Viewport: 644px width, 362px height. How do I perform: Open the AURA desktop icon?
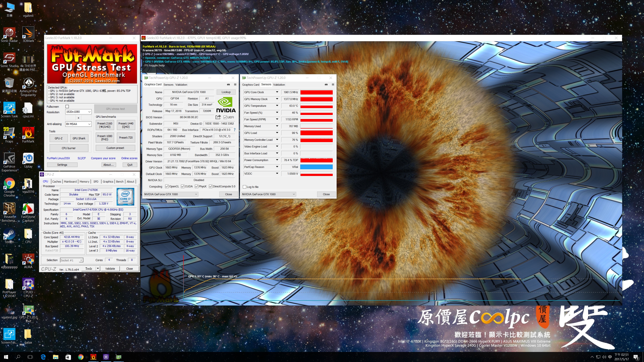[28, 261]
